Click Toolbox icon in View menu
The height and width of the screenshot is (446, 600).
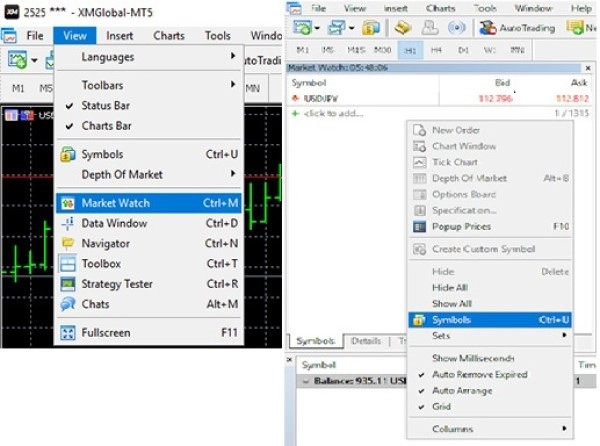(68, 264)
